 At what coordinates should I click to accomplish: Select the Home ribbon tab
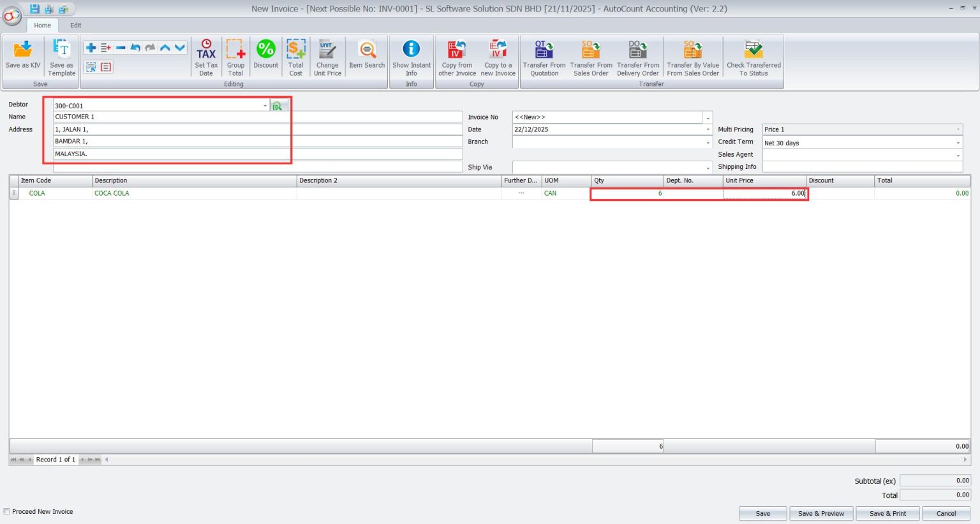pyautogui.click(x=42, y=25)
